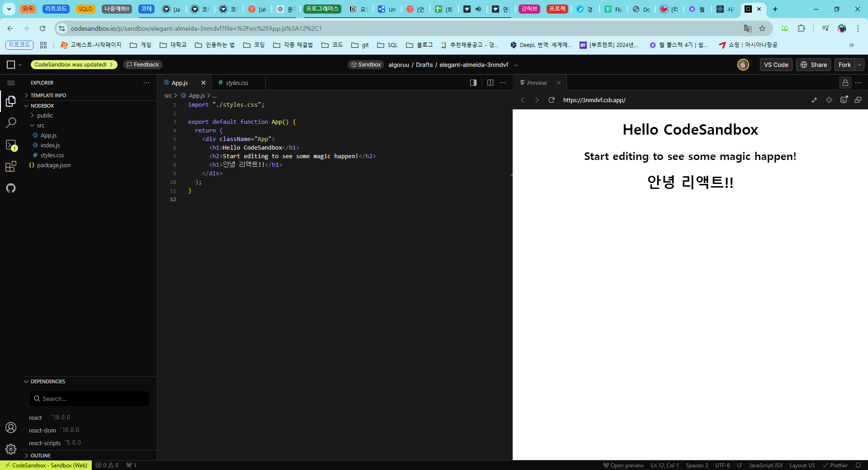868x470 pixels.
Task: Select the App.js editor tab
Action: tap(180, 83)
